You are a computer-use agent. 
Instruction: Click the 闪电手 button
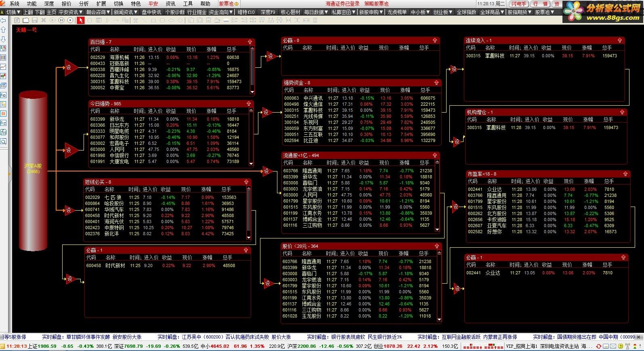(x=519, y=4)
